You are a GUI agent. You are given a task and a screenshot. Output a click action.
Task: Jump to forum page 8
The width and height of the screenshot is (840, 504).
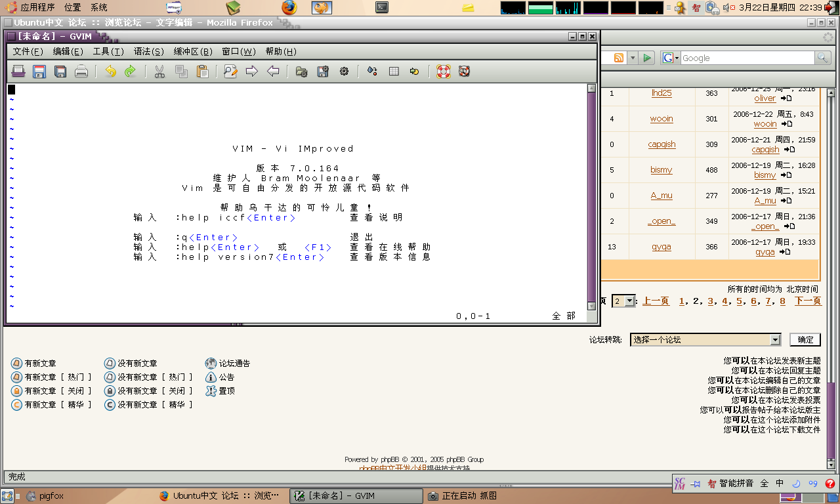[782, 301]
